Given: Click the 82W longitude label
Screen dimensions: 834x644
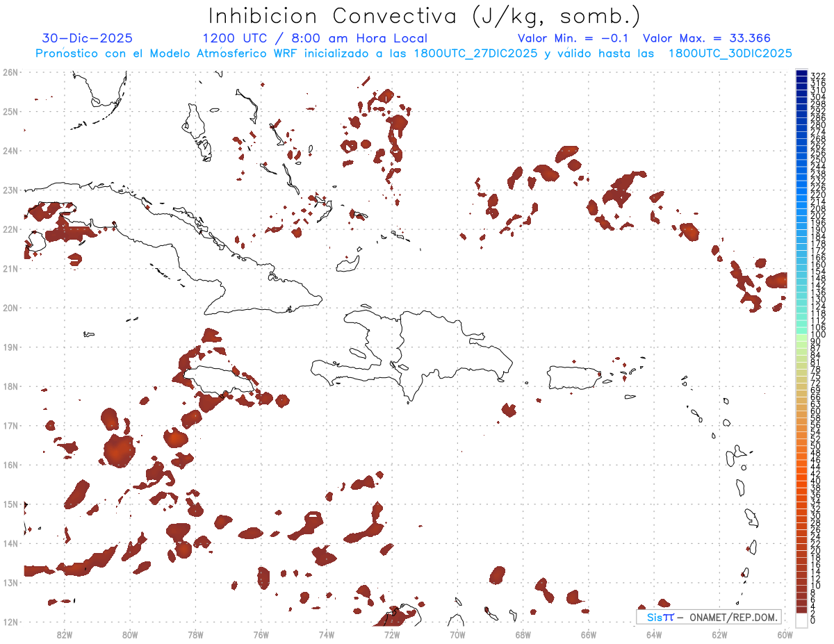Looking at the screenshot, I should [x=64, y=634].
